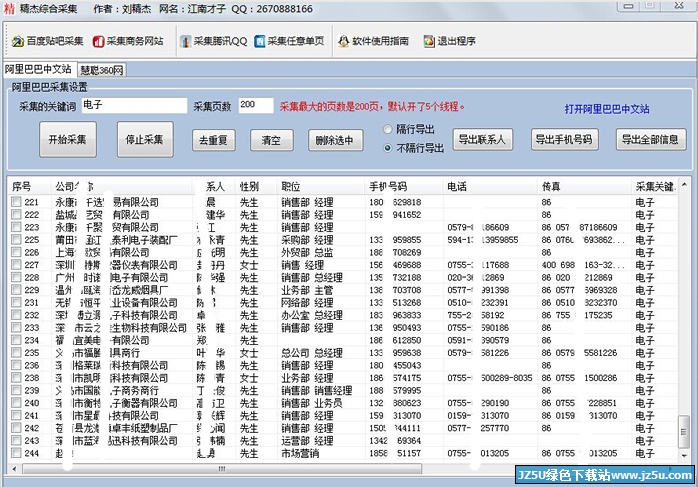The width and height of the screenshot is (698, 487).
Task: Check the checkbox for row 232
Action: [16, 315]
